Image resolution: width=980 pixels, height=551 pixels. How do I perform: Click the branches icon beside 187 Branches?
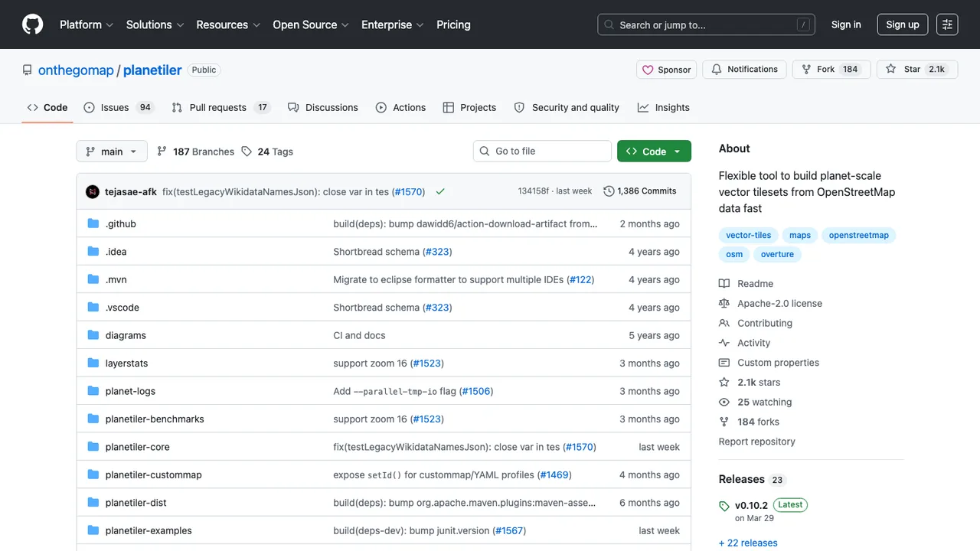(x=162, y=152)
